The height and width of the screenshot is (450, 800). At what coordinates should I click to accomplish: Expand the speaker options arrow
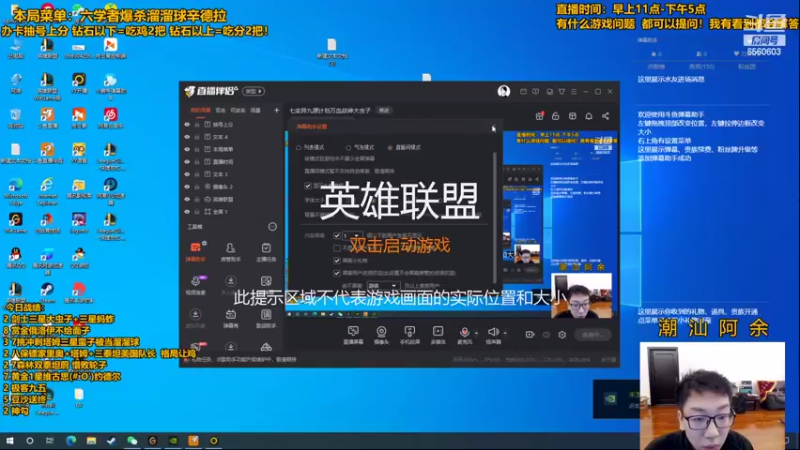tap(505, 333)
